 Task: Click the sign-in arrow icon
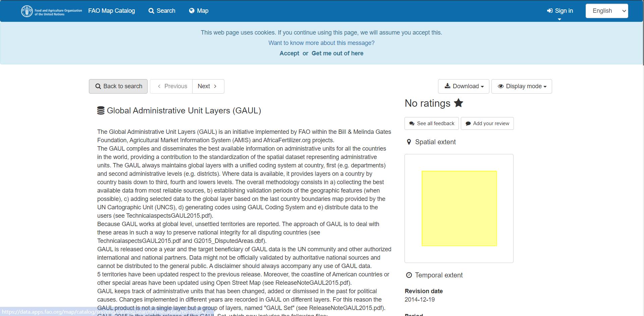[550, 11]
